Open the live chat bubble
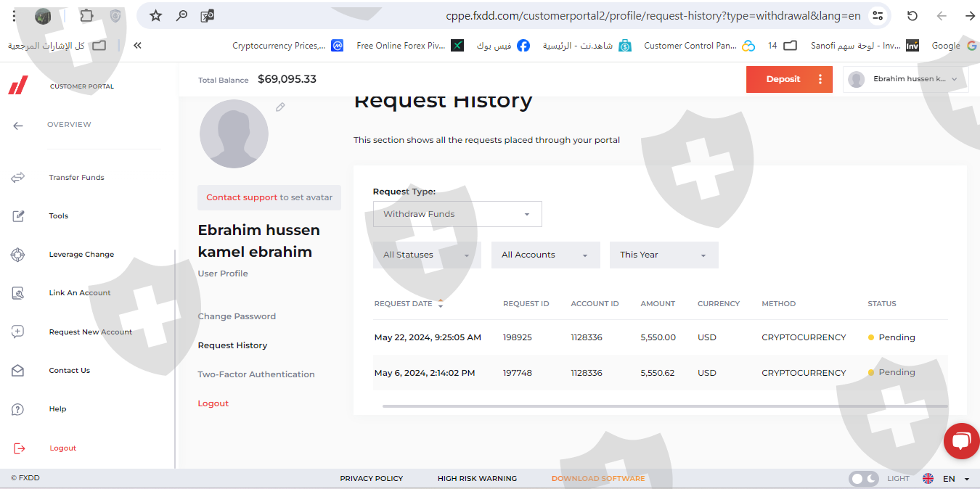Viewport: 980px width, 489px height. coord(961,441)
